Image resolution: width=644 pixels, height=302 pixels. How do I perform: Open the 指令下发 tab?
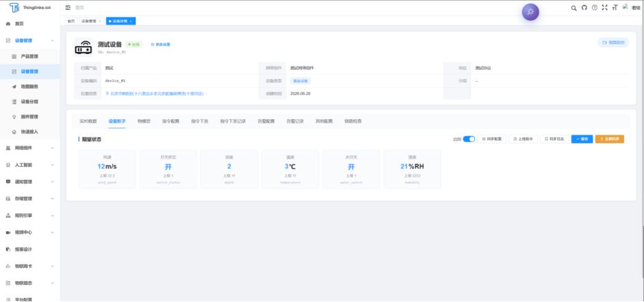199,122
